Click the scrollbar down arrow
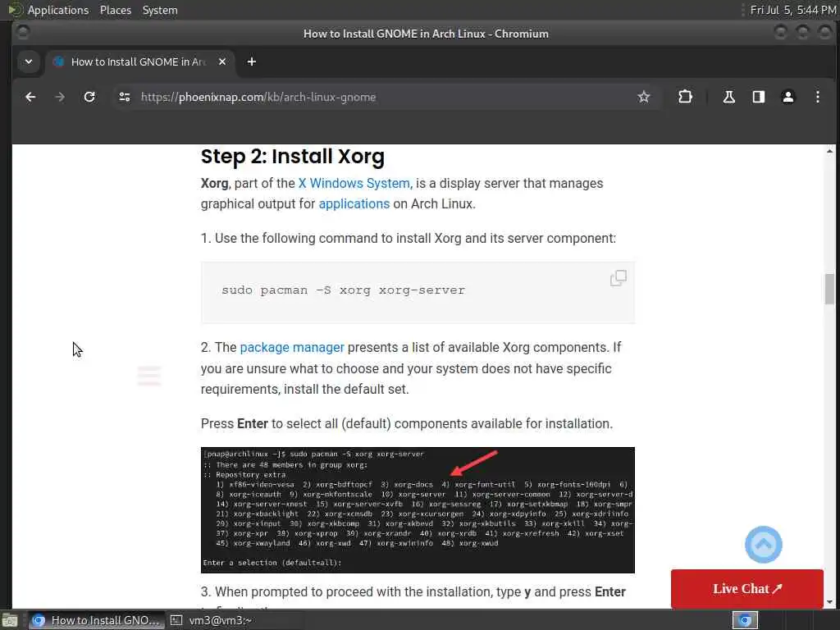The width and height of the screenshot is (840, 630). pos(830,602)
